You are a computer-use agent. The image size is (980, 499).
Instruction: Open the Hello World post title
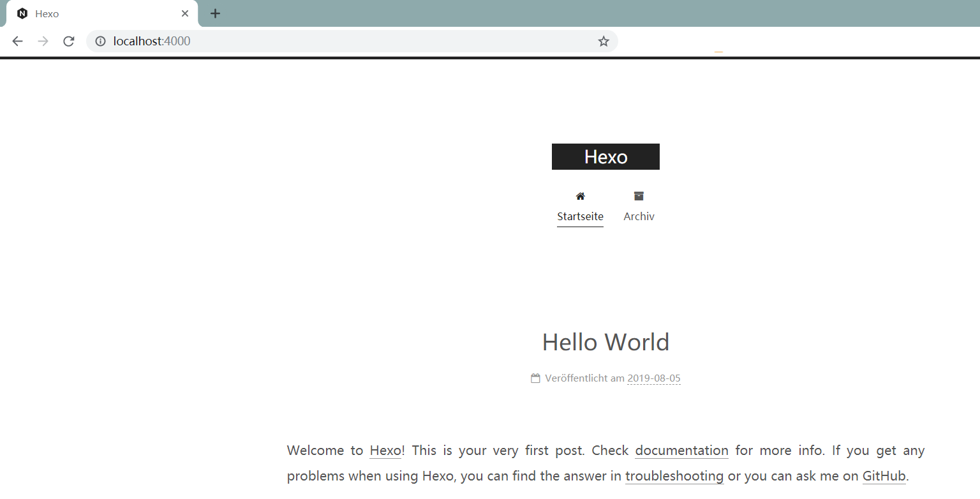click(605, 342)
